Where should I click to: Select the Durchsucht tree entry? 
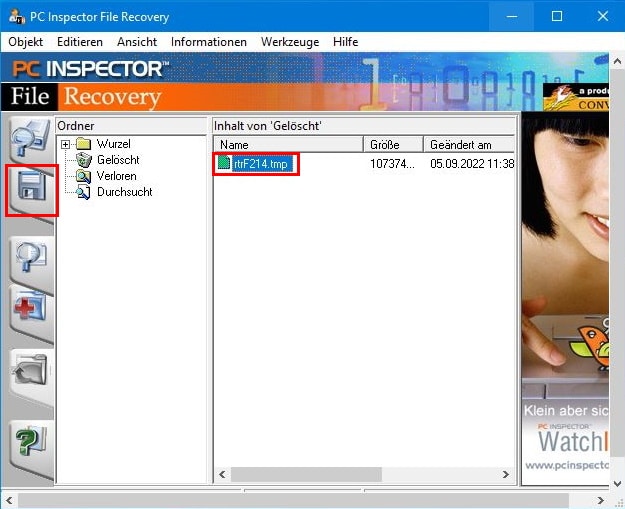pyautogui.click(x=125, y=192)
